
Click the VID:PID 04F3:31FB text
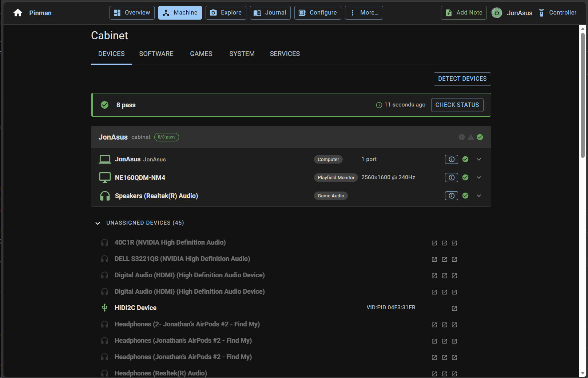click(x=391, y=307)
